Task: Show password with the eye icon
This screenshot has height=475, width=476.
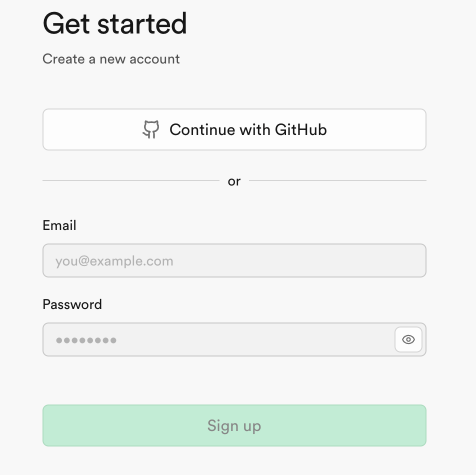Action: click(408, 340)
